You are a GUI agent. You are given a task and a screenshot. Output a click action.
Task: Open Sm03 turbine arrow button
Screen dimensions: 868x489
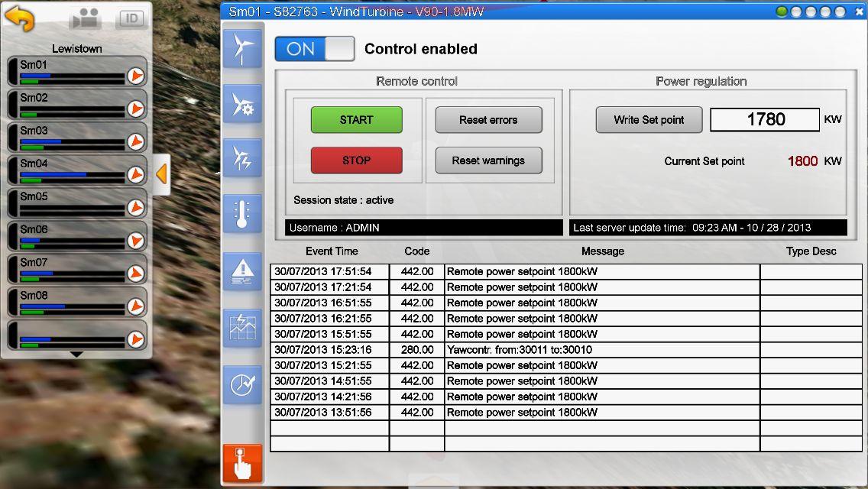(x=136, y=142)
